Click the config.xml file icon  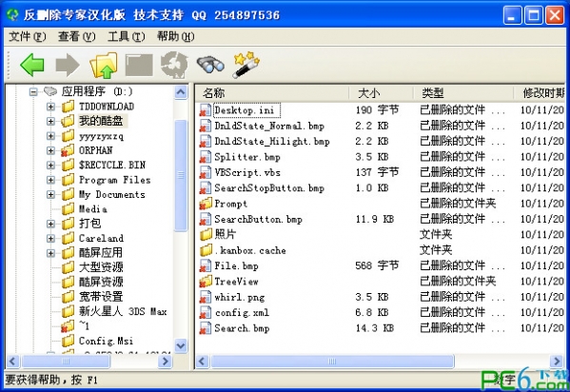point(206,313)
